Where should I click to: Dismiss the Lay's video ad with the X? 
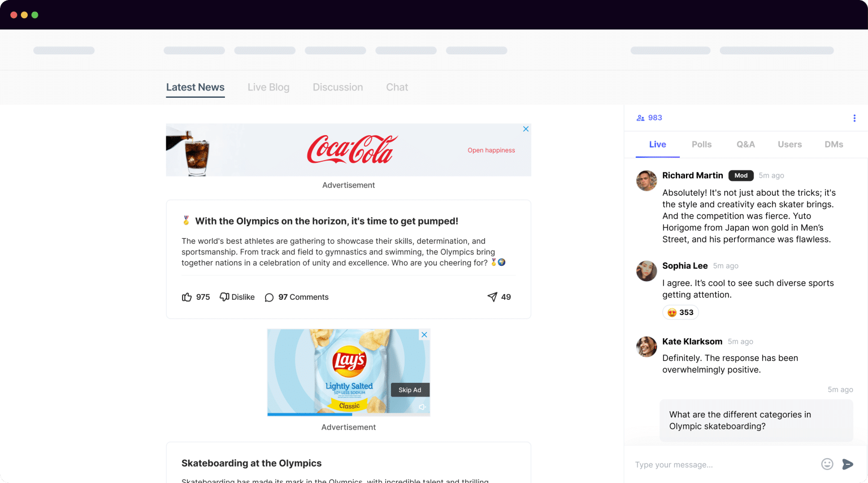[424, 334]
